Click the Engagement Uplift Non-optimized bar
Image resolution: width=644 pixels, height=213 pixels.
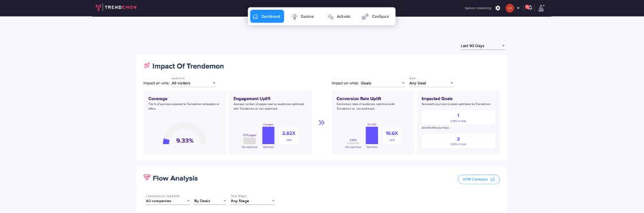tap(249, 141)
